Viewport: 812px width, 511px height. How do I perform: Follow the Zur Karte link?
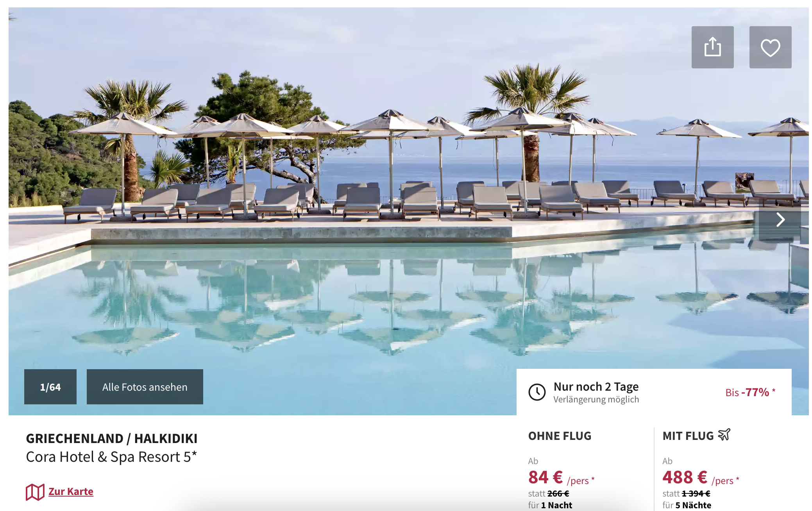point(71,491)
